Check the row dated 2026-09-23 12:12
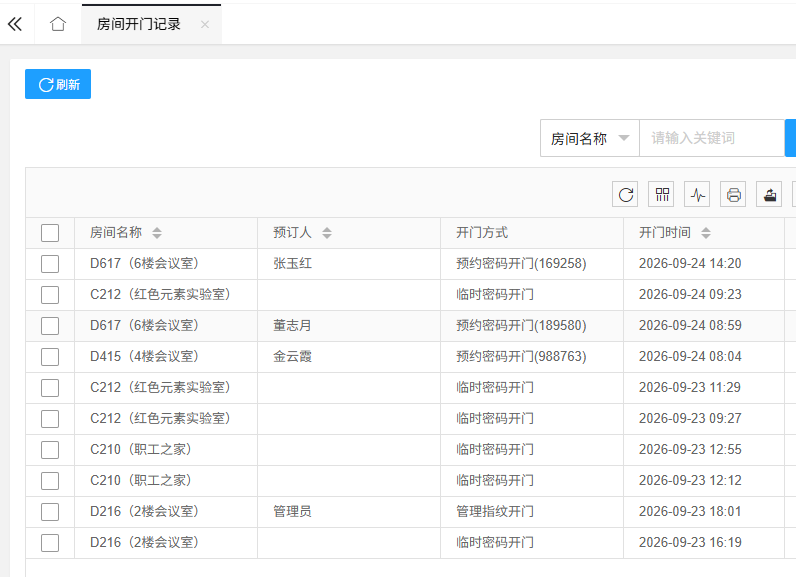Viewport: 796px width, 577px height. [50, 481]
